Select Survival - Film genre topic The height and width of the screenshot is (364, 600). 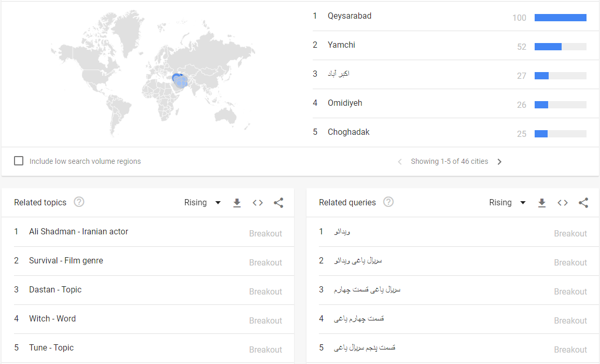click(x=66, y=261)
